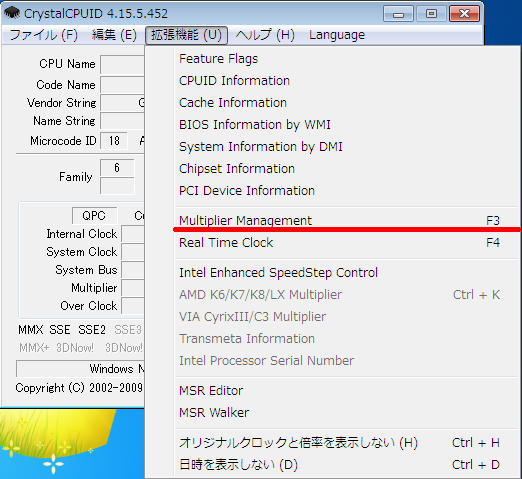Viewport: 522px width, 479px height.
Task: Click the System Clock value field
Action: pos(133,252)
